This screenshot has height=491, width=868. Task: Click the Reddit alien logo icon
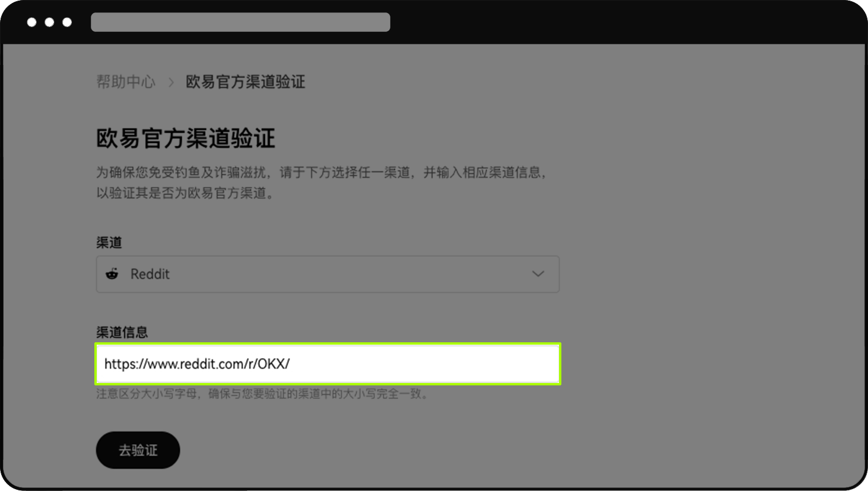click(112, 274)
